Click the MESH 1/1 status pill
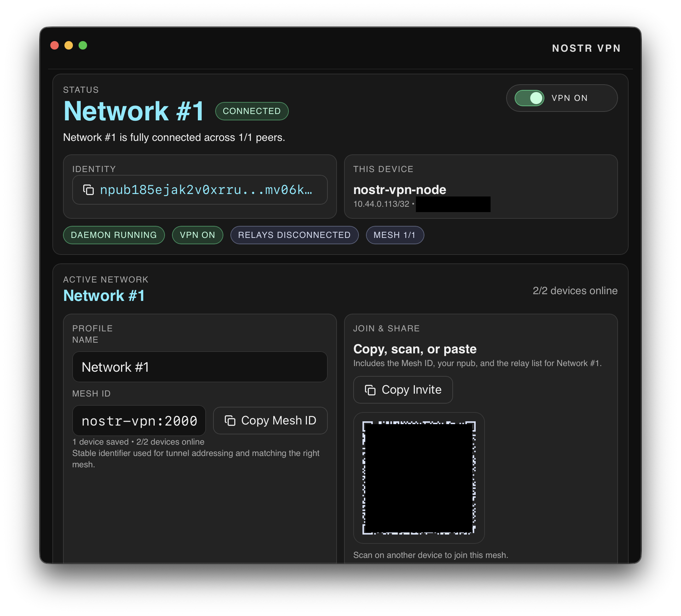This screenshot has width=681, height=616. 395,235
